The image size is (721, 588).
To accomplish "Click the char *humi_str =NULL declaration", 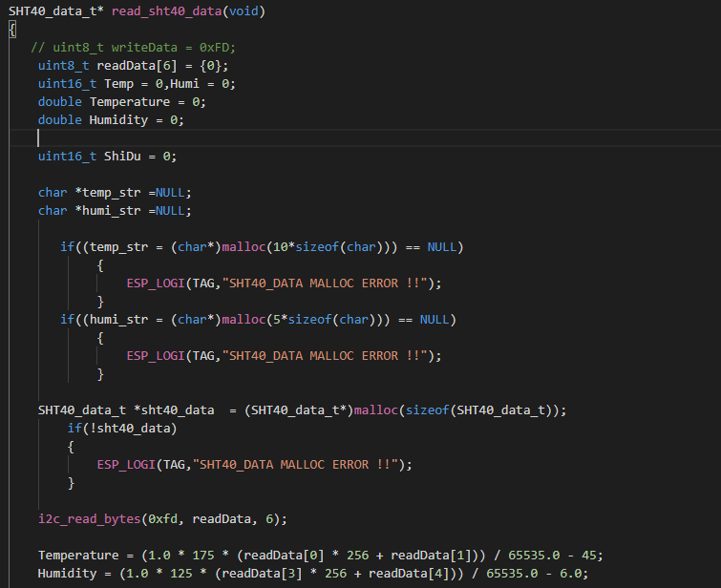I will tap(115, 211).
